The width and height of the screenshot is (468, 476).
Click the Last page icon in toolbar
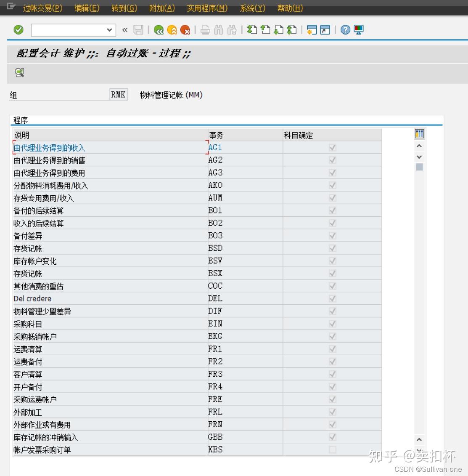click(x=291, y=30)
